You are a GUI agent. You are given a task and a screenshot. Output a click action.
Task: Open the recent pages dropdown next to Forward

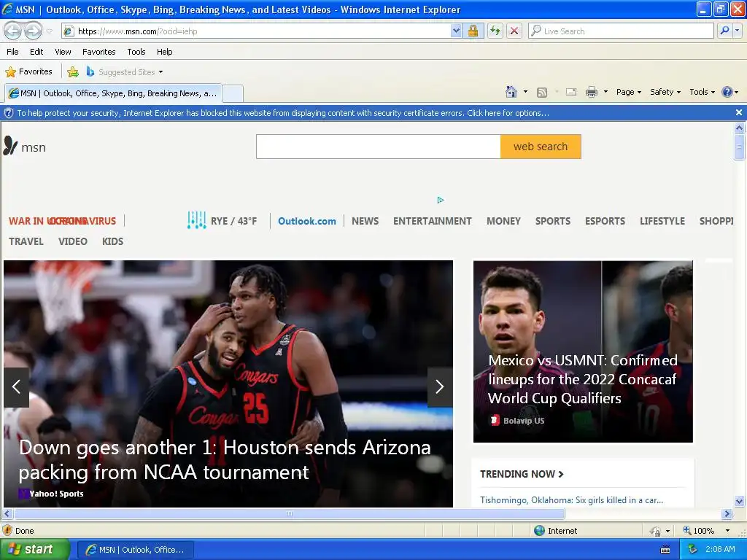tap(49, 31)
